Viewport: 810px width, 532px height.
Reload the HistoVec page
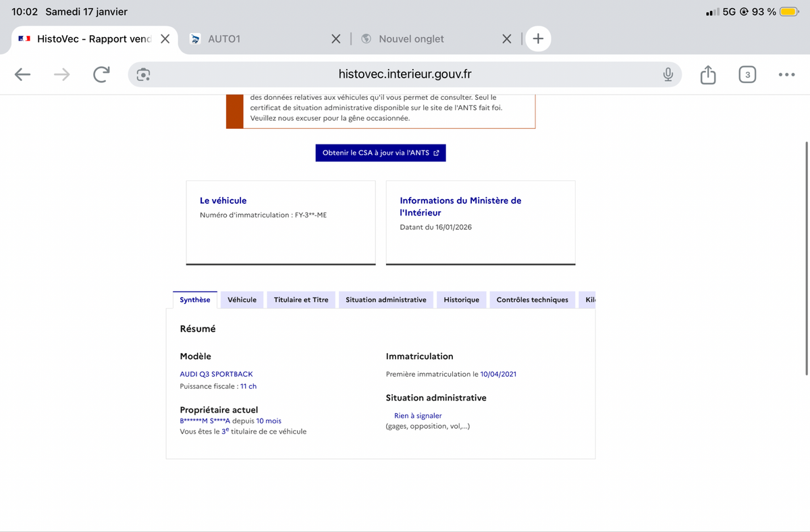101,75
